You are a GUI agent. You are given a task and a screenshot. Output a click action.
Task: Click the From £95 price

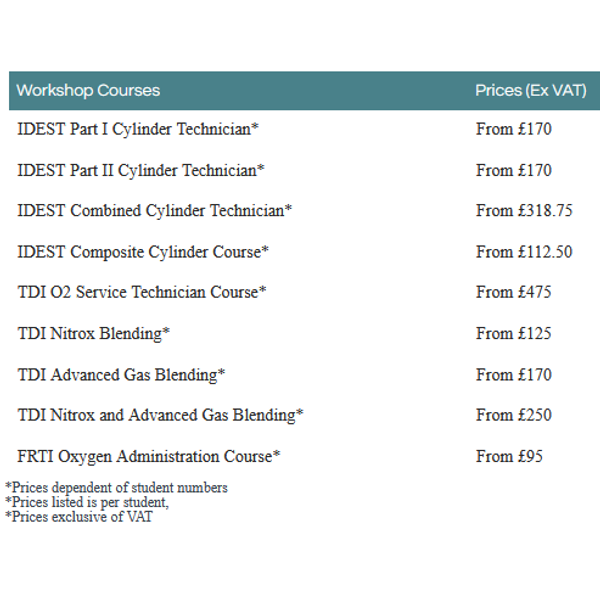pyautogui.click(x=509, y=456)
